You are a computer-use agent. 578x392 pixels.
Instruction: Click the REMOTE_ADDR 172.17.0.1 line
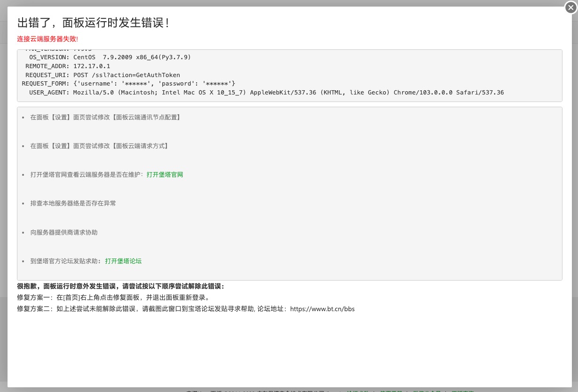(68, 66)
